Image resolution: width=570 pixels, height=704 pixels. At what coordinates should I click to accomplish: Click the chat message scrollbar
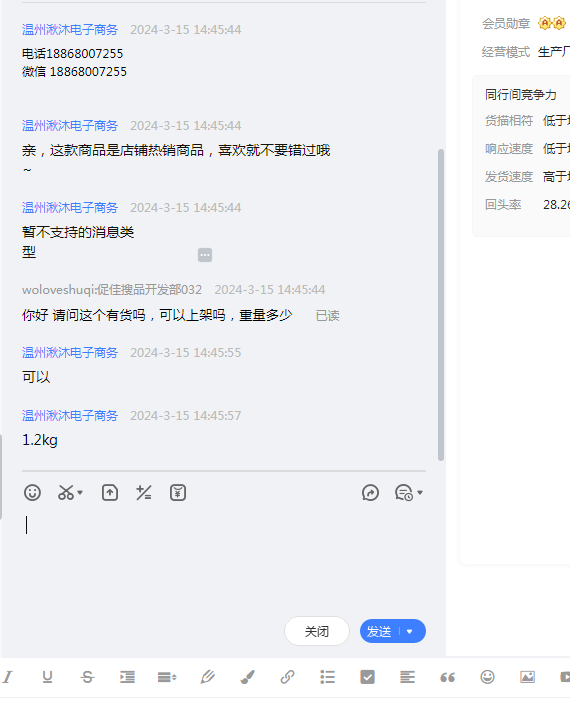441,305
